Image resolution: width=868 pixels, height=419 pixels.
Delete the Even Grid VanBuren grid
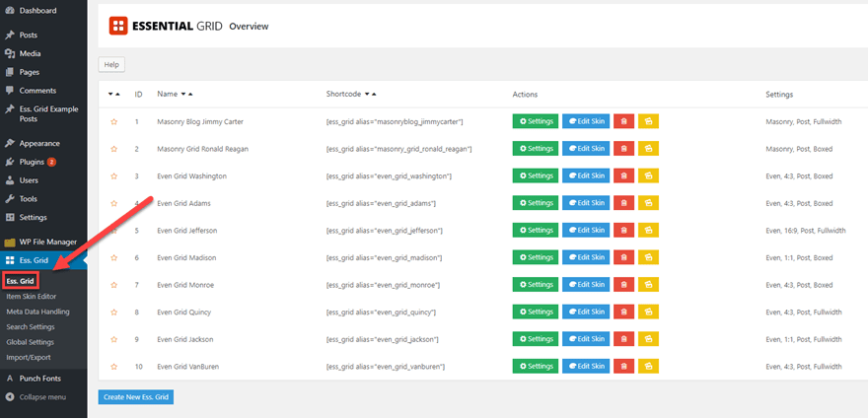(x=624, y=367)
